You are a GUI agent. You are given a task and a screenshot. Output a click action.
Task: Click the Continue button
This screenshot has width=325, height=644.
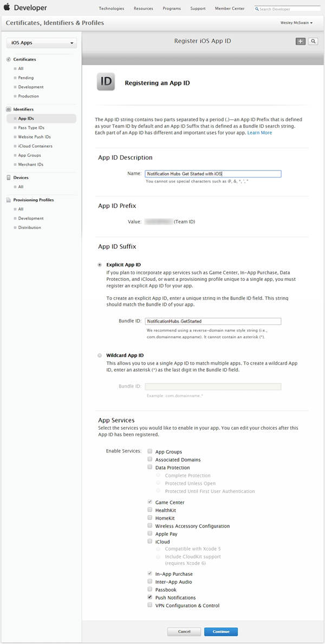[221, 632]
